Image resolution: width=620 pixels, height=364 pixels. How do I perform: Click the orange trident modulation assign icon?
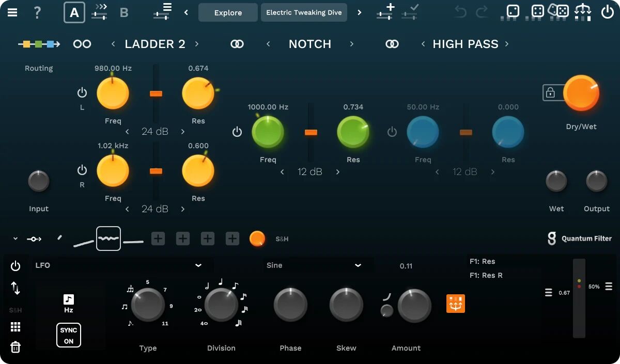click(x=455, y=304)
